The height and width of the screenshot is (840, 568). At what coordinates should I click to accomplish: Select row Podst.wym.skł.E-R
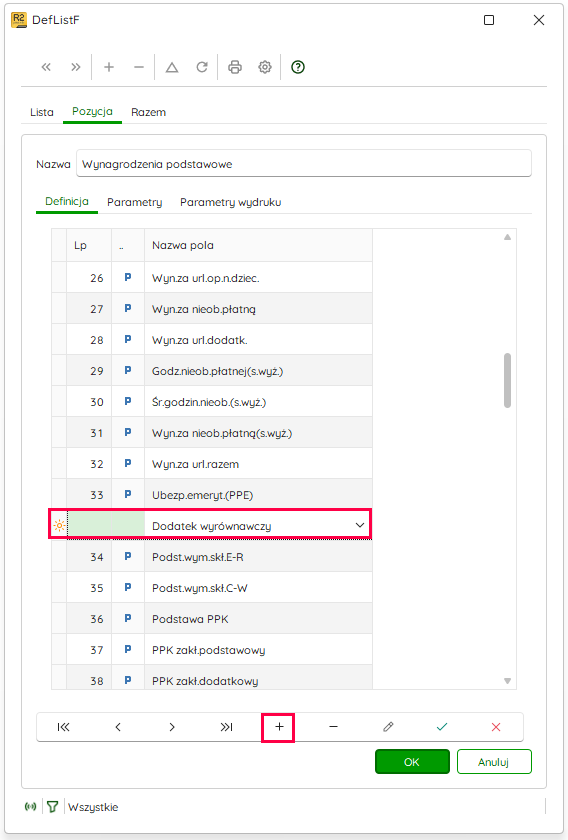point(212,557)
